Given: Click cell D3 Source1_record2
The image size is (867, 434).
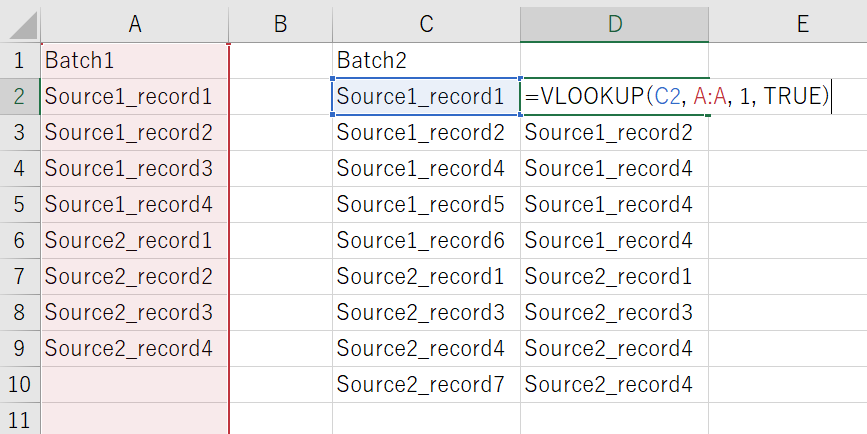Looking at the screenshot, I should [614, 132].
